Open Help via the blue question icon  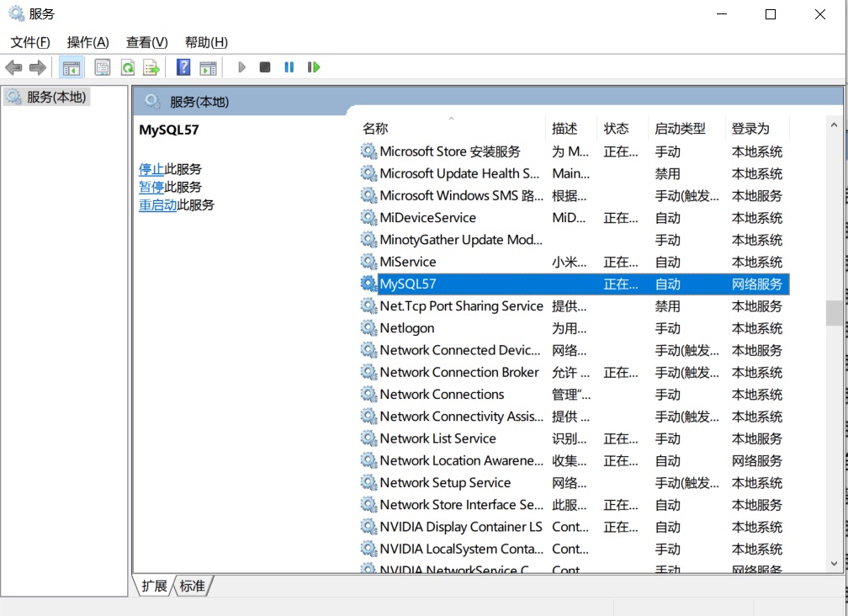tap(184, 67)
